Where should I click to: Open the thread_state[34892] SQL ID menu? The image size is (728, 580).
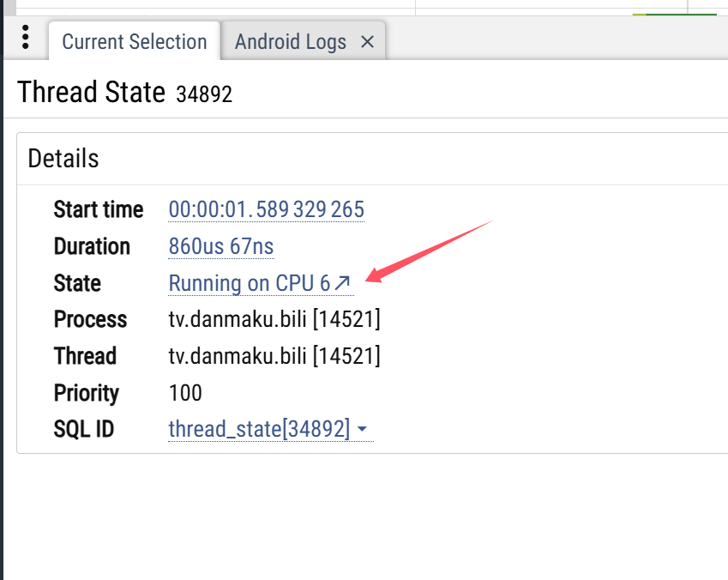click(x=259, y=429)
